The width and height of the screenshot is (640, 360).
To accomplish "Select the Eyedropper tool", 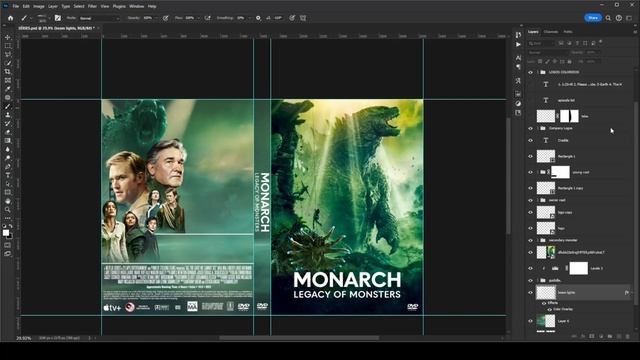I will (8, 89).
